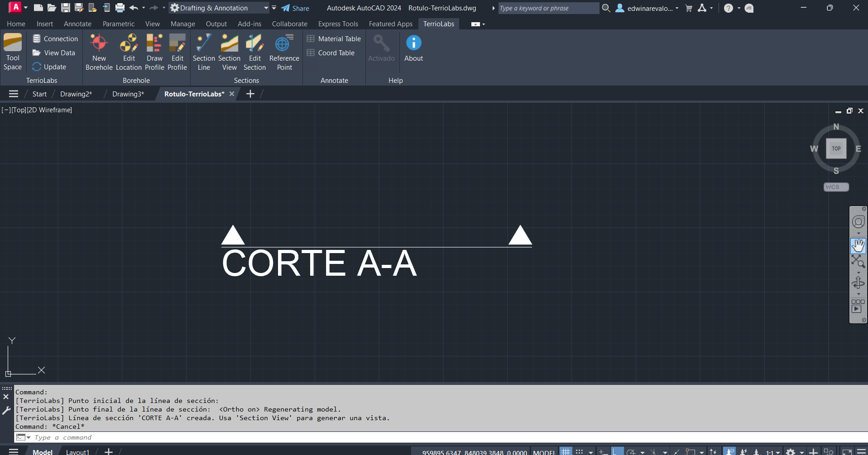This screenshot has height=455, width=868.
Task: Select the Pan hand tool in navigation bar
Action: (x=858, y=245)
